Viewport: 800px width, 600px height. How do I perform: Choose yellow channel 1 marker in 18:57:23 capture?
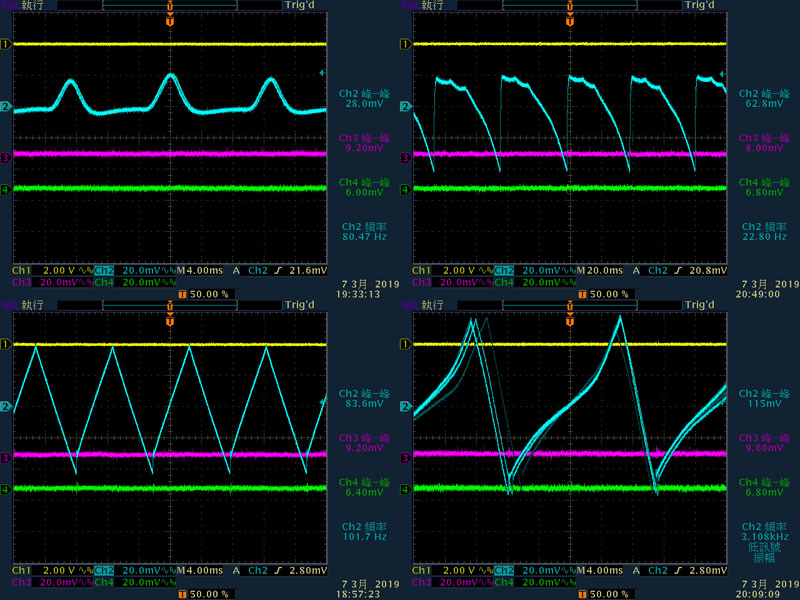pyautogui.click(x=6, y=344)
